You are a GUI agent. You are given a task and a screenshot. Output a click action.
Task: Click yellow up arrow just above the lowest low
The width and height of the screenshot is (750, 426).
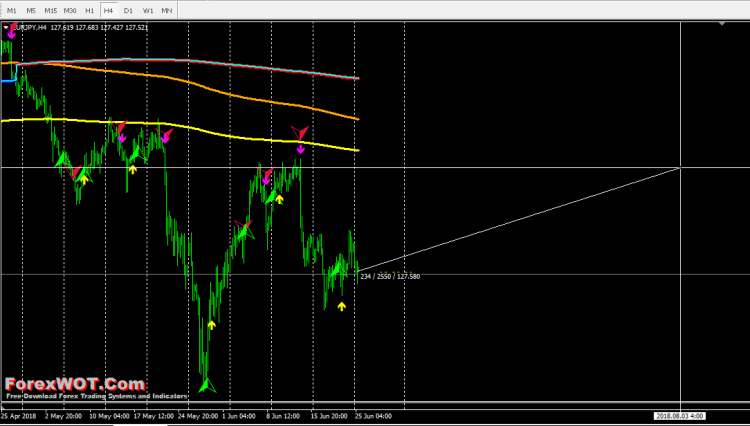point(211,325)
